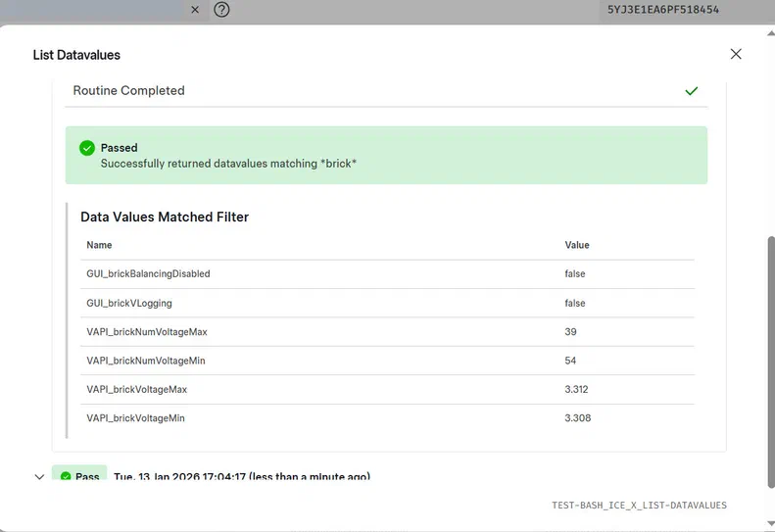Click the Value column header
Screen dimensions: 775x532
577,245
